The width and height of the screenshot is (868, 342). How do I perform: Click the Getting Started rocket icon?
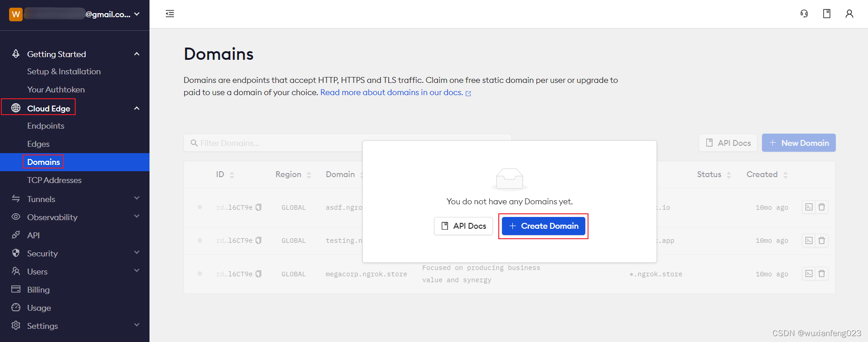coord(16,53)
